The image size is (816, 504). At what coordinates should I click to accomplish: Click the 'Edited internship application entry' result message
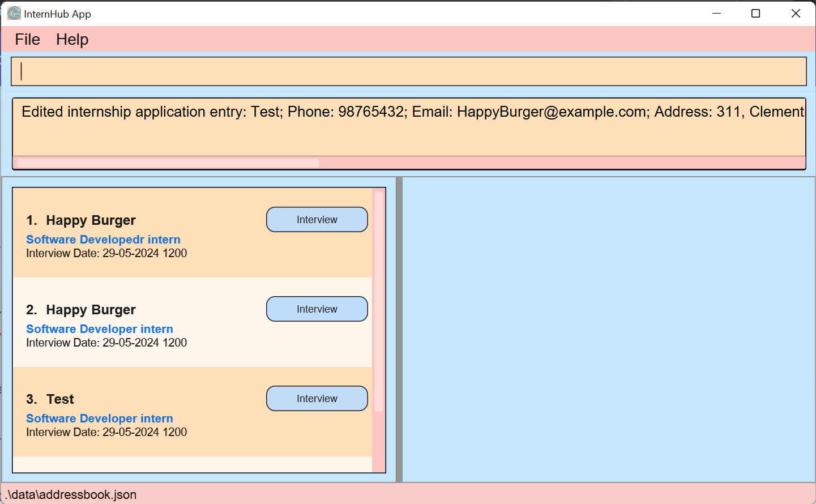413,112
